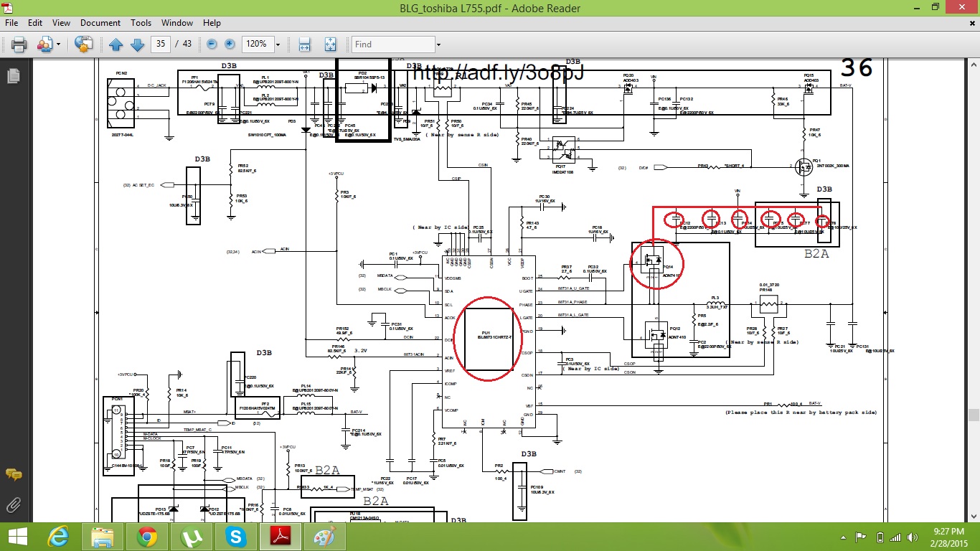Click the Print icon in toolbar
Image resolution: width=980 pixels, height=551 pixels.
click(x=19, y=44)
